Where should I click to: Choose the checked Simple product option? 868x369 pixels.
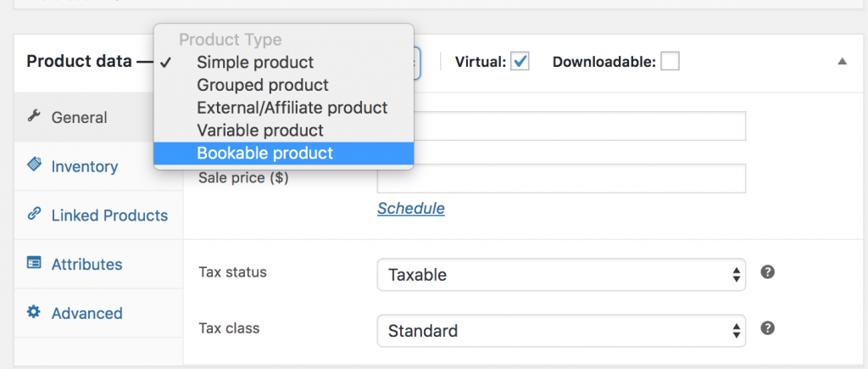pos(255,63)
